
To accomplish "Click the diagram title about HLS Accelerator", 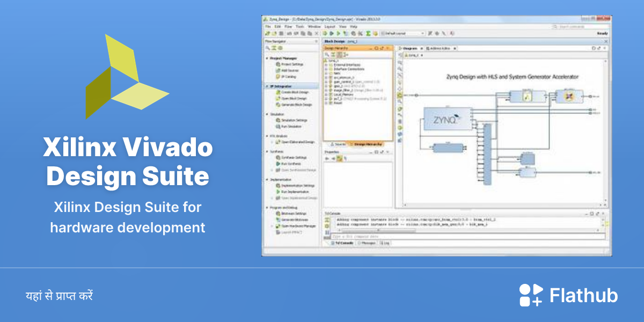I will click(x=513, y=77).
